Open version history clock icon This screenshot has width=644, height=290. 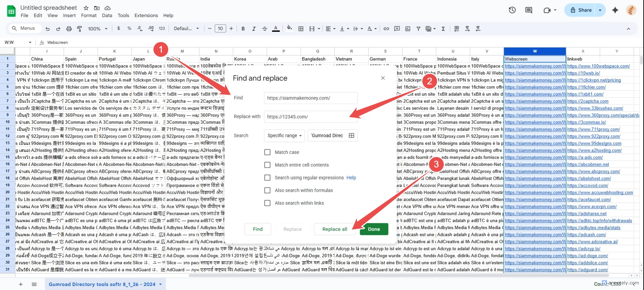coord(512,10)
